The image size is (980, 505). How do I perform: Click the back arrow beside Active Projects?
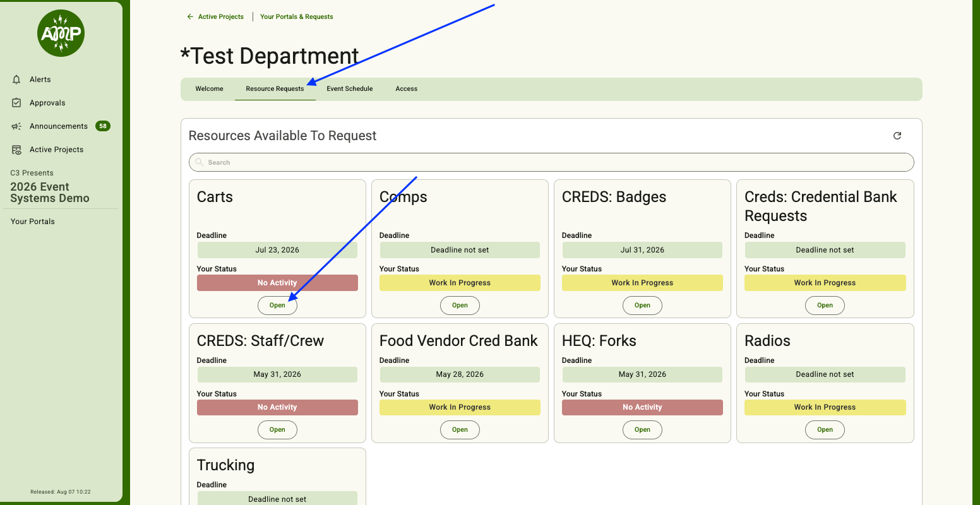(x=190, y=17)
